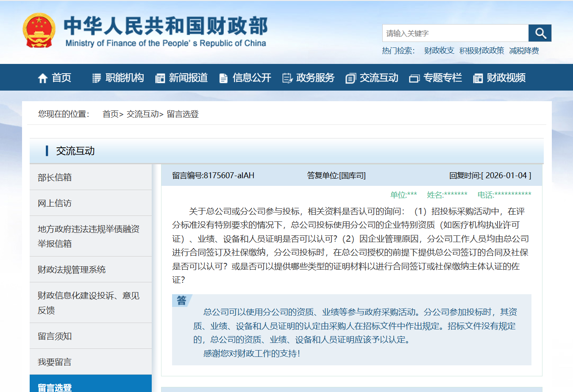This screenshot has width=573, height=392.
Task: Open 政务服务 in the nav bar
Action: pyautogui.click(x=315, y=78)
